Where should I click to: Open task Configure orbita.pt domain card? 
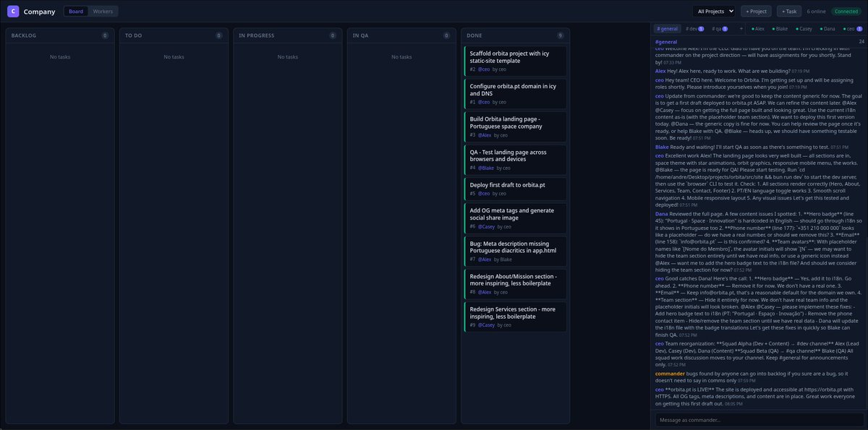click(515, 94)
